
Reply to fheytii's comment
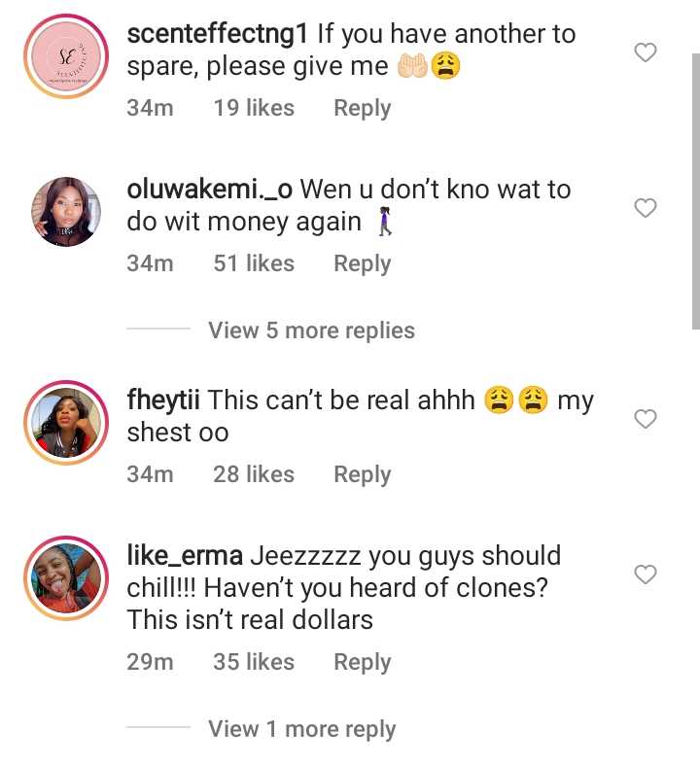(362, 474)
